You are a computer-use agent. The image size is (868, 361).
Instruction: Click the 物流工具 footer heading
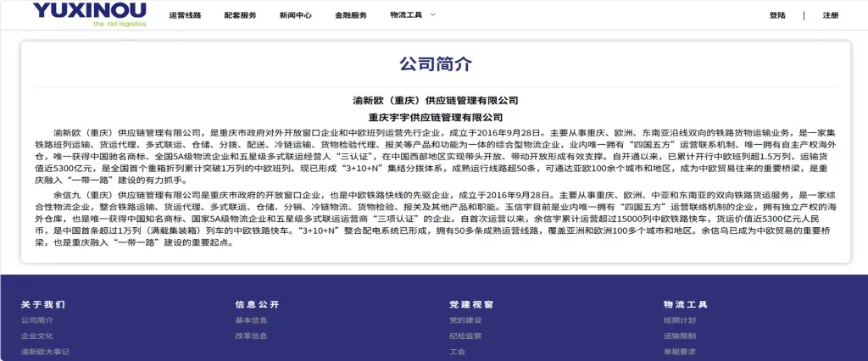pos(685,304)
